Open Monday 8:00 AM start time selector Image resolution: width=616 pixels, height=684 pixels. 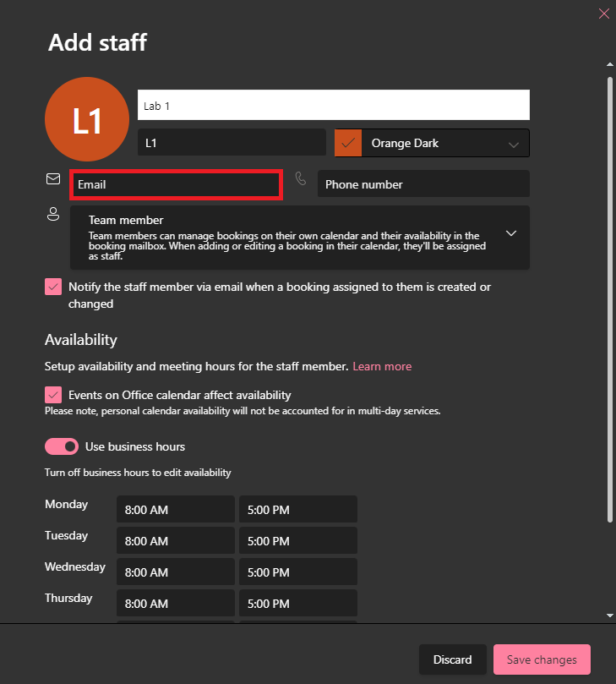(x=175, y=509)
